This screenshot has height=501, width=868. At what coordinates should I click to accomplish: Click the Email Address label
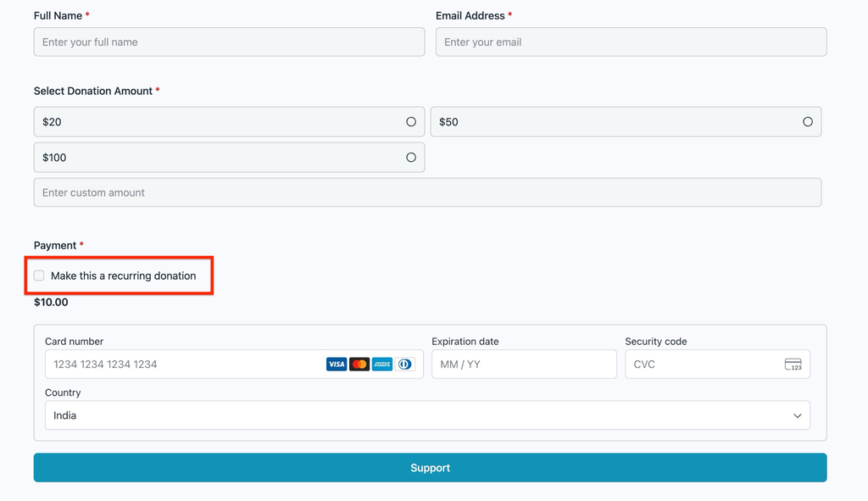tap(470, 15)
